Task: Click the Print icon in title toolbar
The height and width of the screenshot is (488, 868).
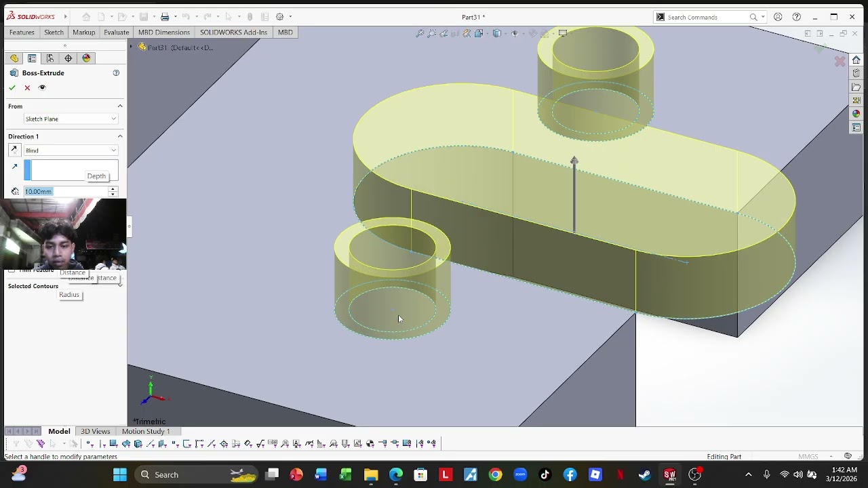Action: 165,17
